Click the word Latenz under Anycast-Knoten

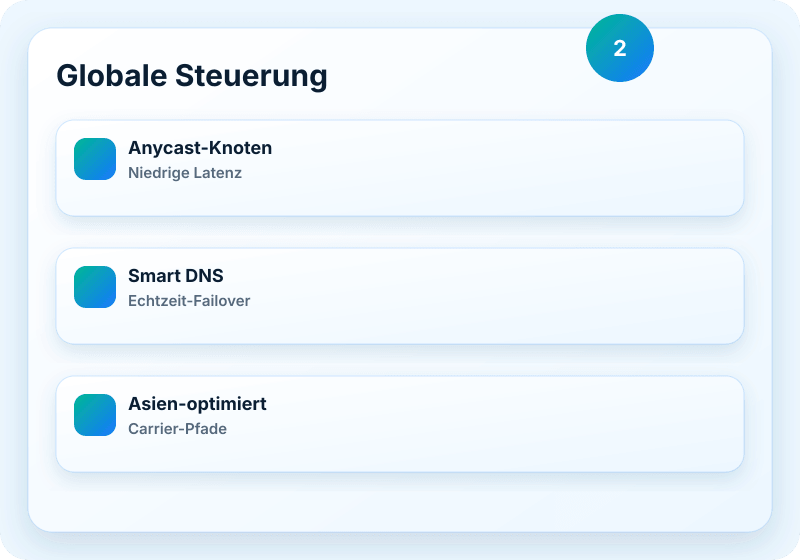pyautogui.click(x=218, y=173)
